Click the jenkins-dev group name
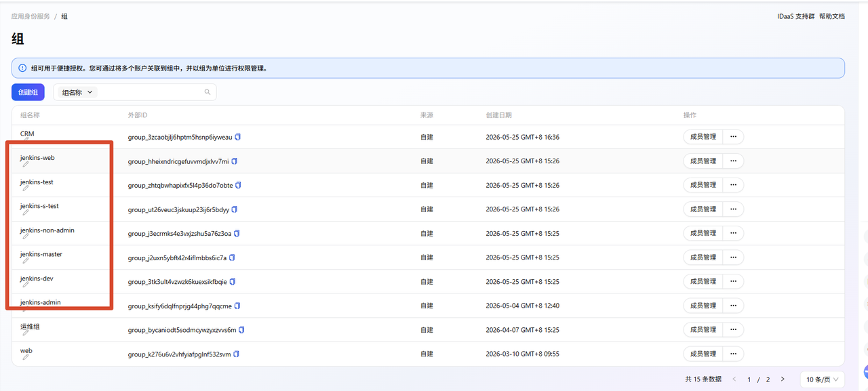Screen dimensions: 868x391 [37, 278]
